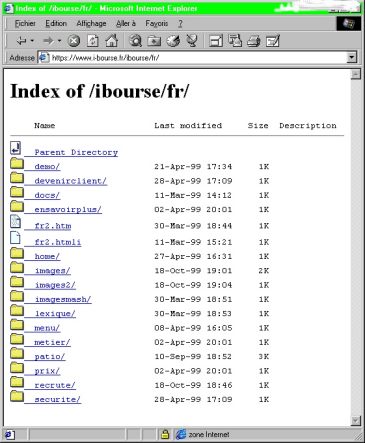Click the Windows logo throbber icon
The height and width of the screenshot is (443, 365).
click(x=348, y=23)
